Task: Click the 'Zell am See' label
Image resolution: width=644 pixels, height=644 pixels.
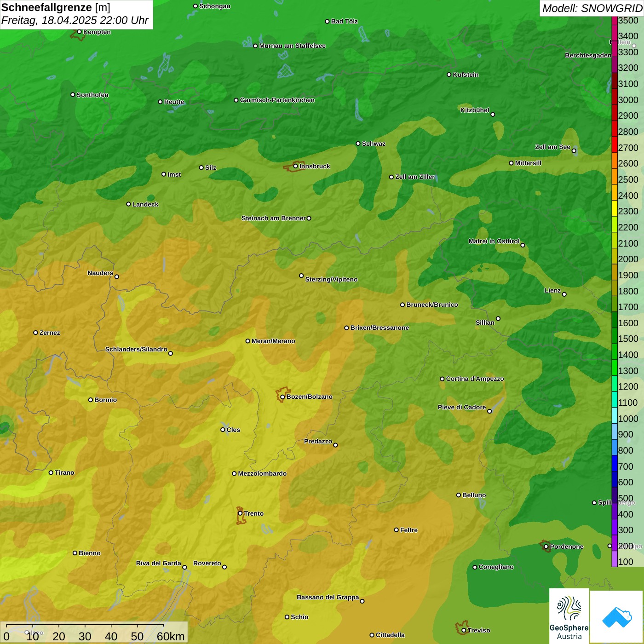Action: (552, 147)
